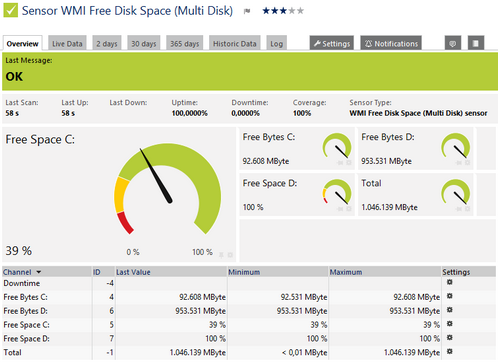Switch to the Live Data tab
Screen dimensions: 498x362
point(67,43)
